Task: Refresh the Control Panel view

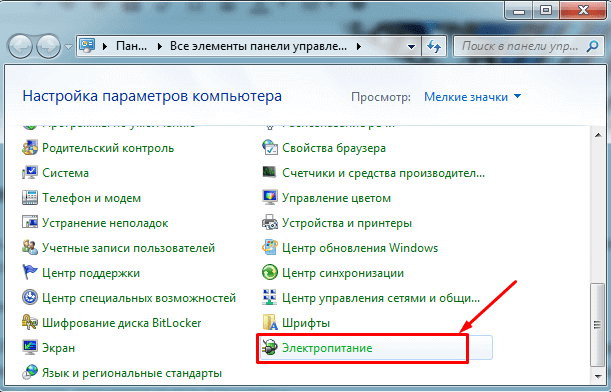Action: pyautogui.click(x=434, y=46)
